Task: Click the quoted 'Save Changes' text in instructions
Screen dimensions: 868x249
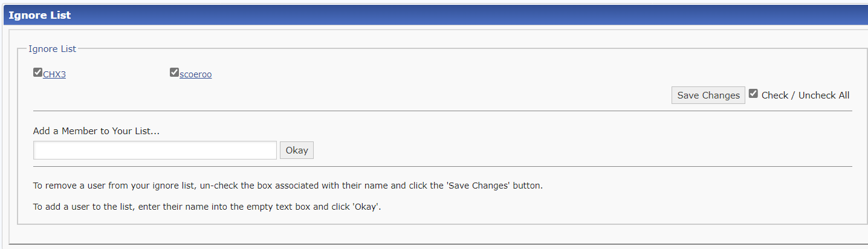Action: tap(473, 186)
